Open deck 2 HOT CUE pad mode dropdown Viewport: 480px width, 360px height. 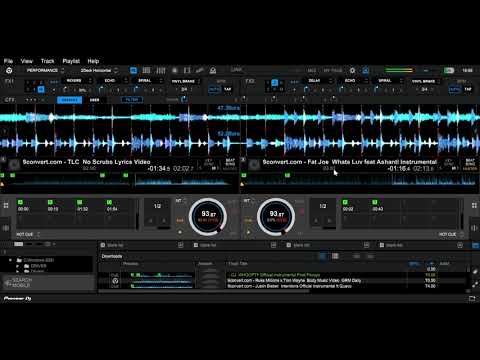click(x=451, y=235)
